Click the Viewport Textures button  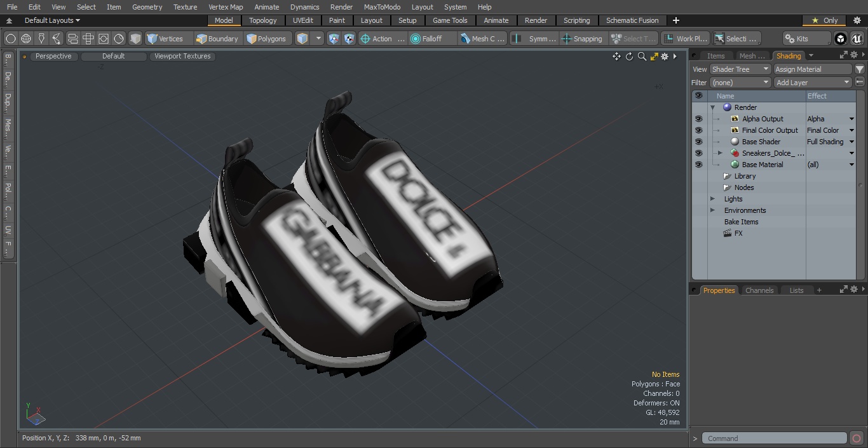pyautogui.click(x=182, y=56)
